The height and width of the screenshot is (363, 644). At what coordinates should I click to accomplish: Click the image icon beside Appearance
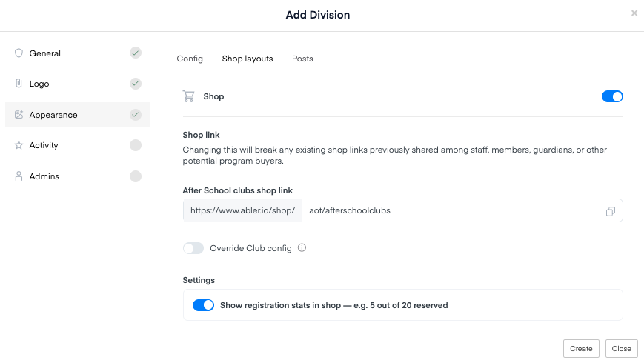[x=19, y=115]
